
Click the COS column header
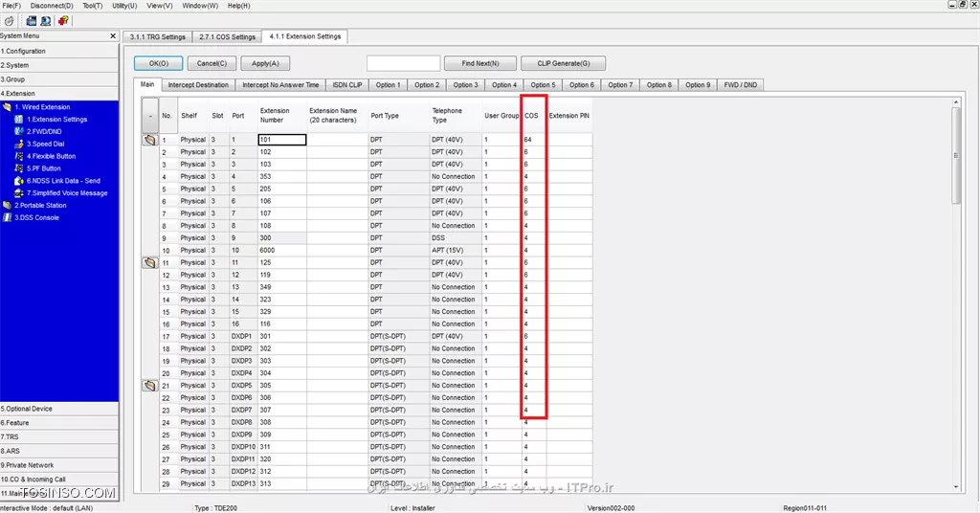(x=534, y=116)
